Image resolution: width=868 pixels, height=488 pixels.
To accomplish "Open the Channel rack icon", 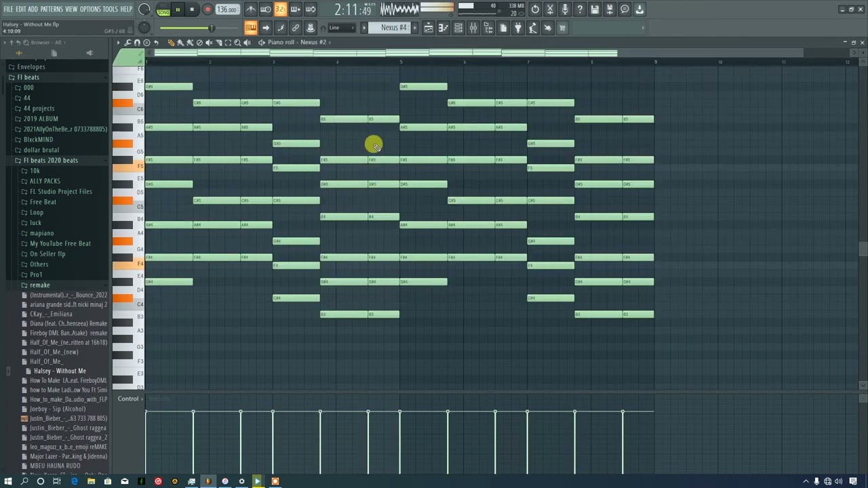I will point(458,28).
